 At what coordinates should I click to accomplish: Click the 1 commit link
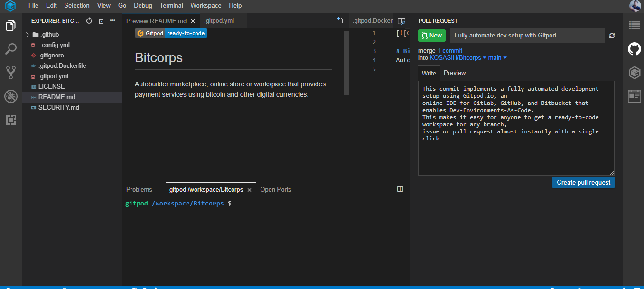pos(450,50)
